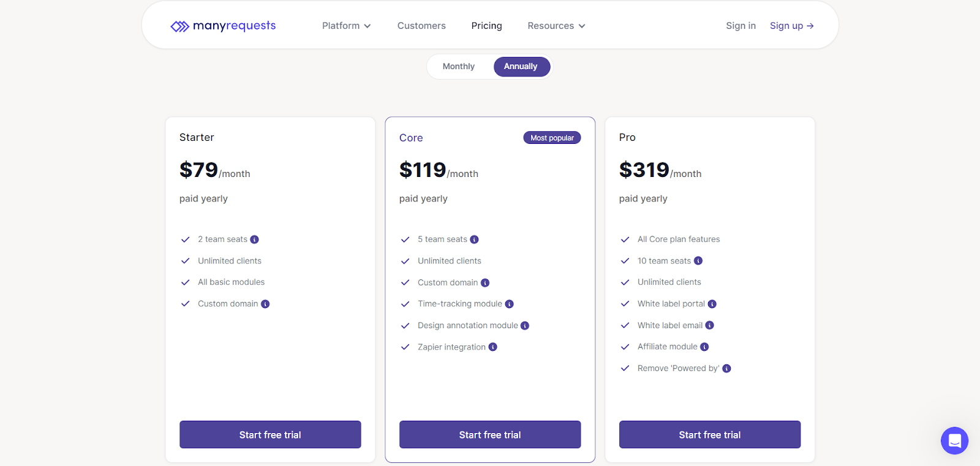Click the info icon next to Custom domain on Starter
Screen dimensions: 980x466
(x=265, y=304)
